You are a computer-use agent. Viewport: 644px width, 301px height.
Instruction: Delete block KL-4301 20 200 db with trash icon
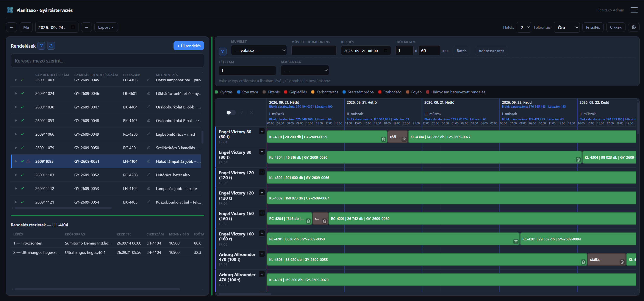[383, 139]
